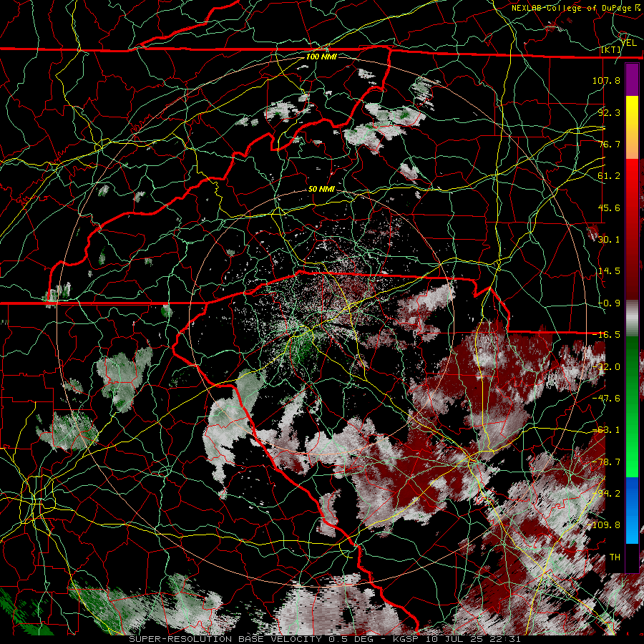
Task: Click the 61.2 scale value
Action: pyautogui.click(x=609, y=176)
